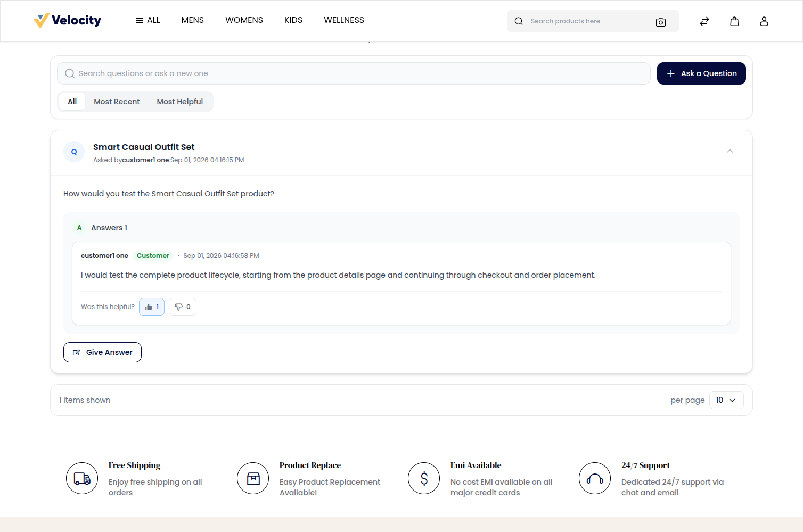Select the Most Recent filter tab
The image size is (803, 532).
(117, 102)
